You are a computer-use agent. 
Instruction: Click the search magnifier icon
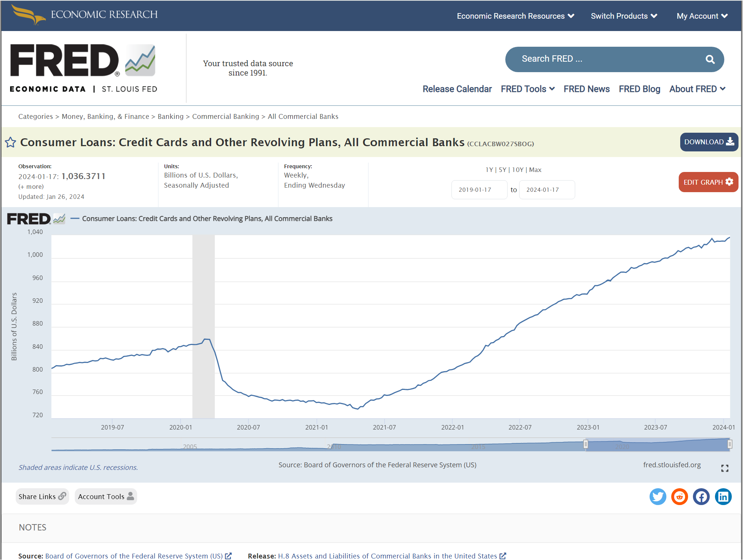point(710,59)
